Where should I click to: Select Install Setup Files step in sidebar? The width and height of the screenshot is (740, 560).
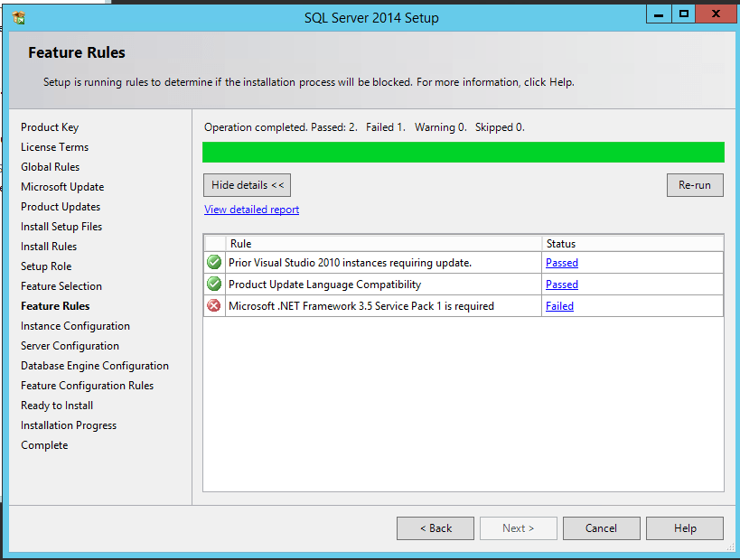pyautogui.click(x=61, y=227)
